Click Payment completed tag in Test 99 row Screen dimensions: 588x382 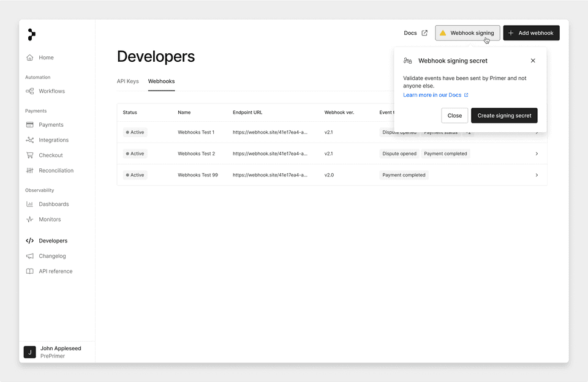pos(404,175)
